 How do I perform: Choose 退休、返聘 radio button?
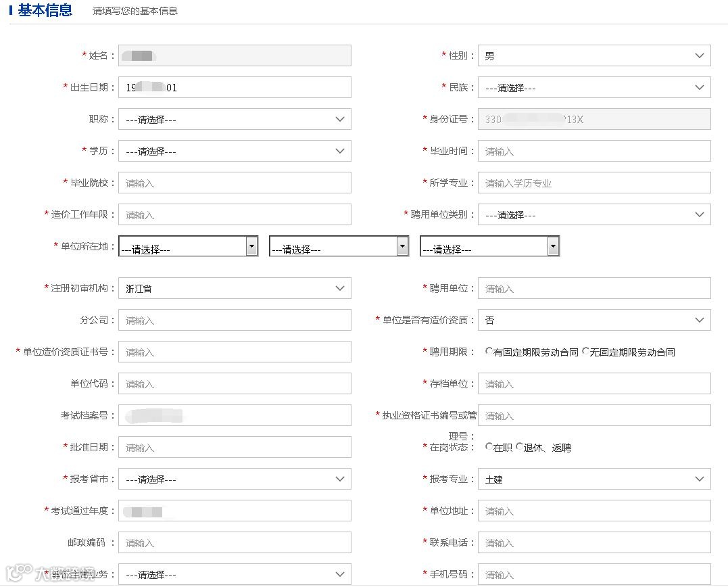(x=520, y=446)
